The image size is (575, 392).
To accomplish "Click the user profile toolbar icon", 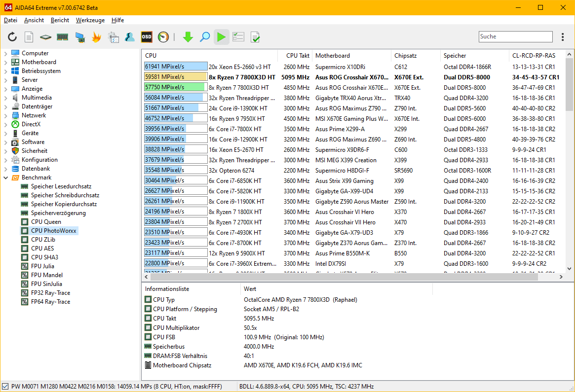I will 130,36.
